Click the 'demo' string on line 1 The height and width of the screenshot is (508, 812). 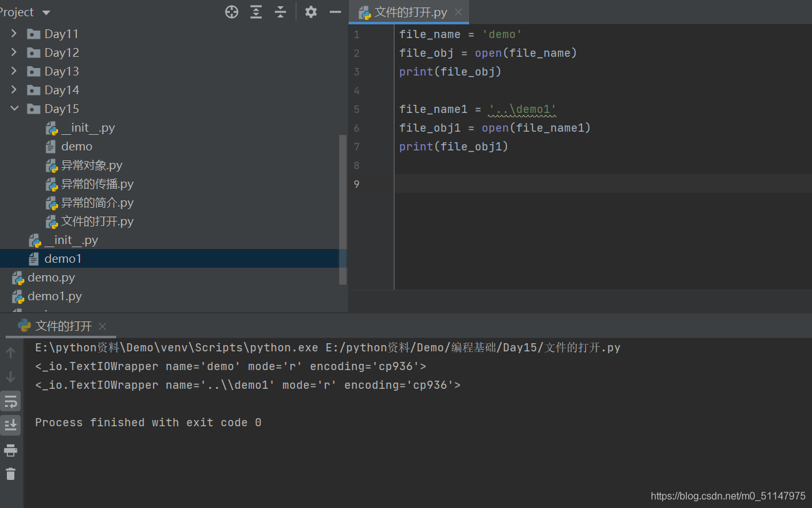click(502, 34)
